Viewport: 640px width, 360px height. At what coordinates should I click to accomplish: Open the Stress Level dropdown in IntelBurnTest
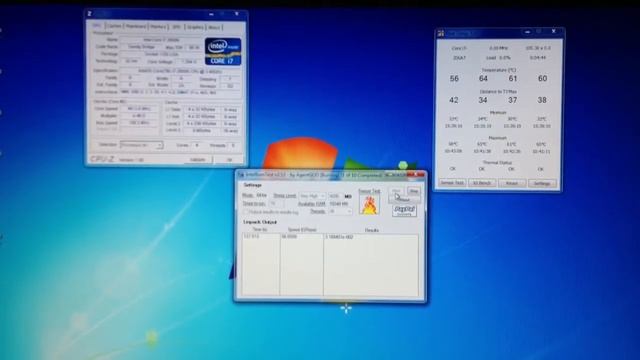point(312,196)
